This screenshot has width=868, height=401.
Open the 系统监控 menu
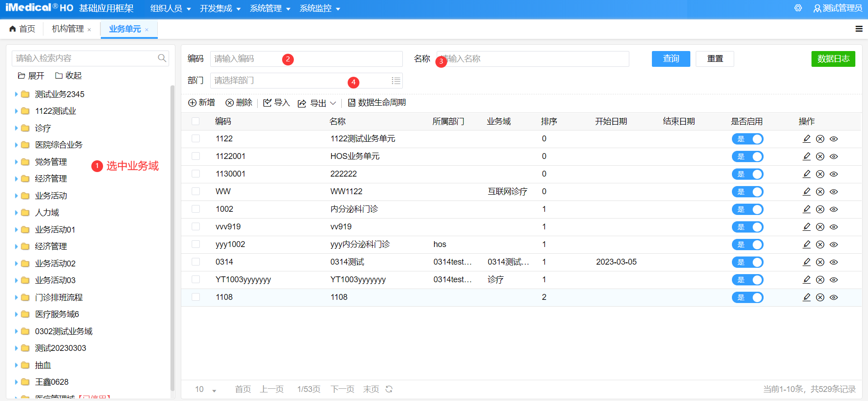pos(320,9)
